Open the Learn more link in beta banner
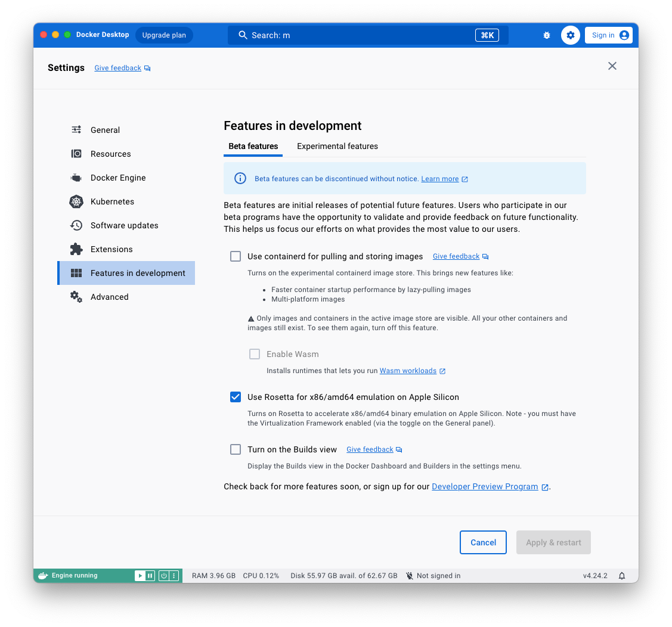 pyautogui.click(x=439, y=179)
